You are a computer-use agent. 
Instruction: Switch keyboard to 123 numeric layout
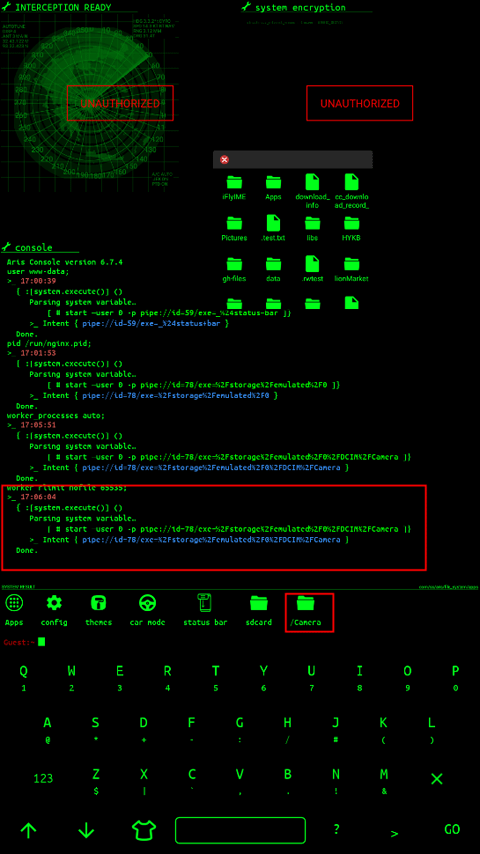pos(44,778)
